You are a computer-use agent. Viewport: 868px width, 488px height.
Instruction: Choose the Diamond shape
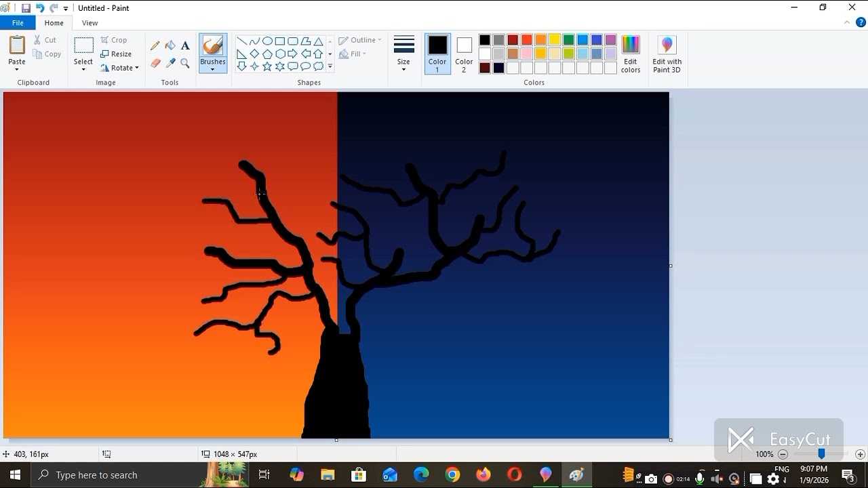click(x=254, y=54)
